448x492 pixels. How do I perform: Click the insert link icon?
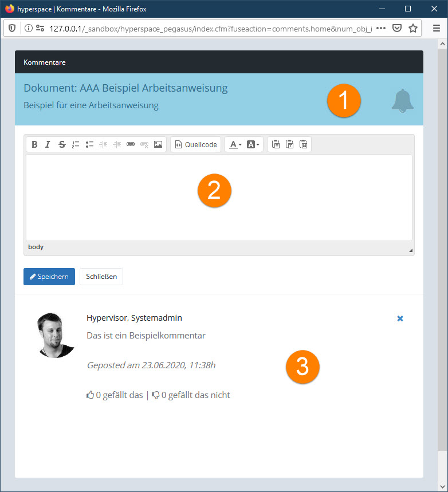pyautogui.click(x=131, y=145)
